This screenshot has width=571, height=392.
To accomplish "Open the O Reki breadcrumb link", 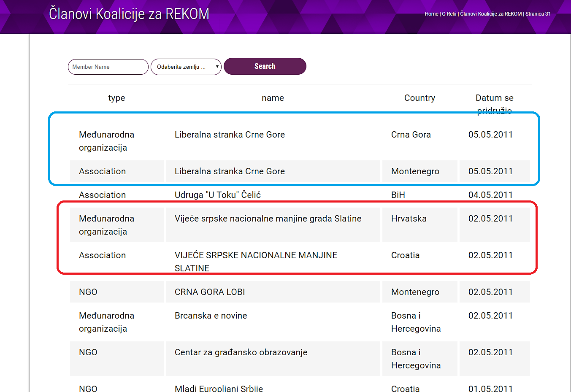I will point(449,14).
